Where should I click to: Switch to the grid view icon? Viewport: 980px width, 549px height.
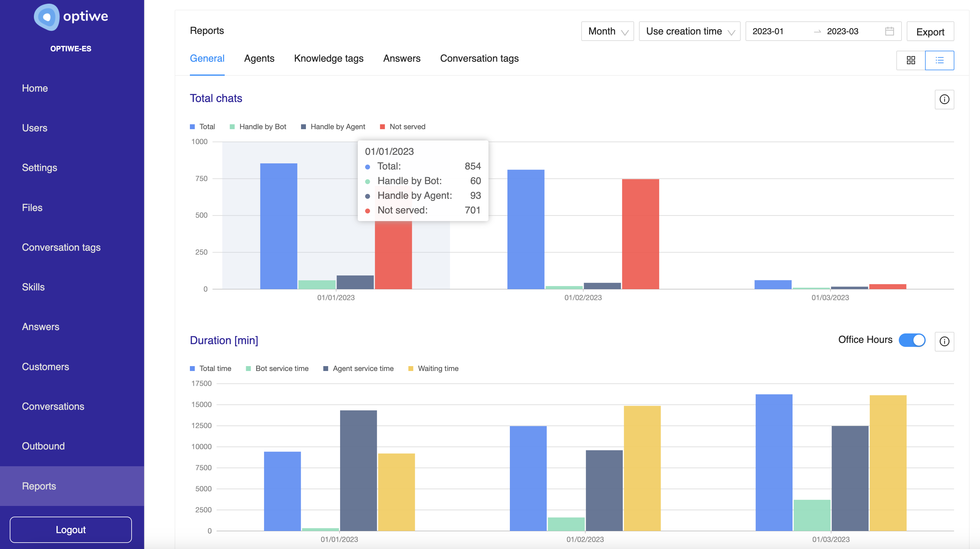point(911,60)
